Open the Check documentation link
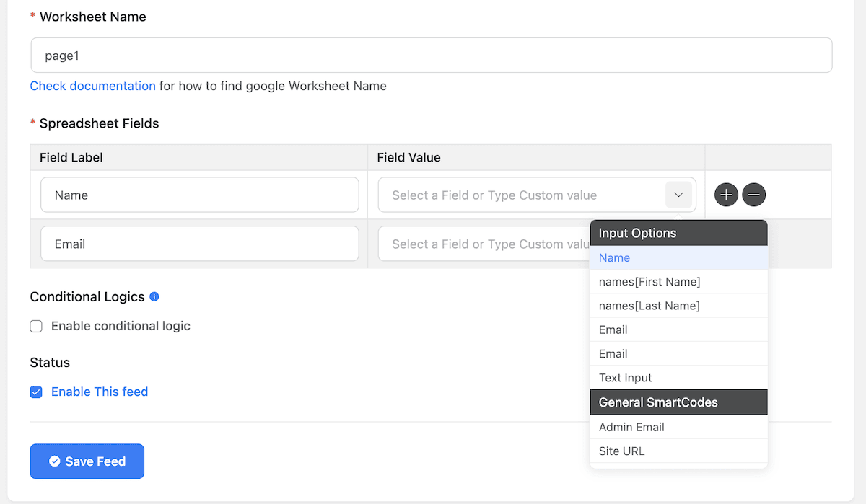Viewport: 866px width, 504px height. 93,86
